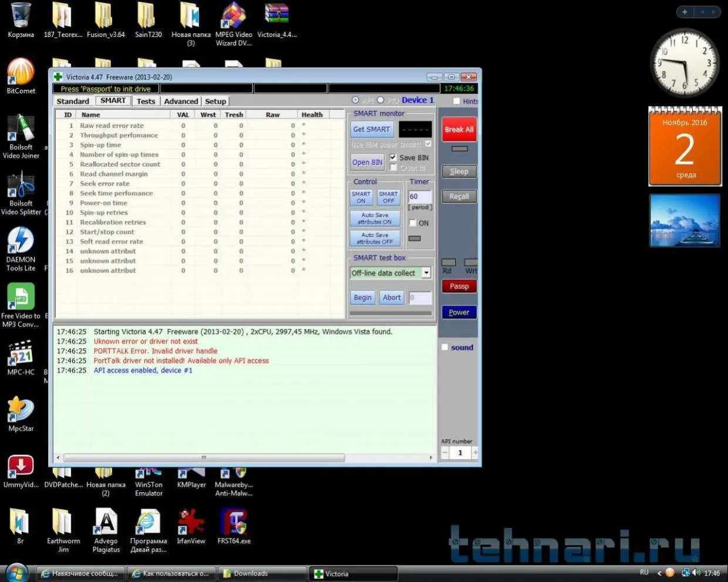Image resolution: width=728 pixels, height=582 pixels.
Task: Open the Setup tab
Action: (x=215, y=101)
